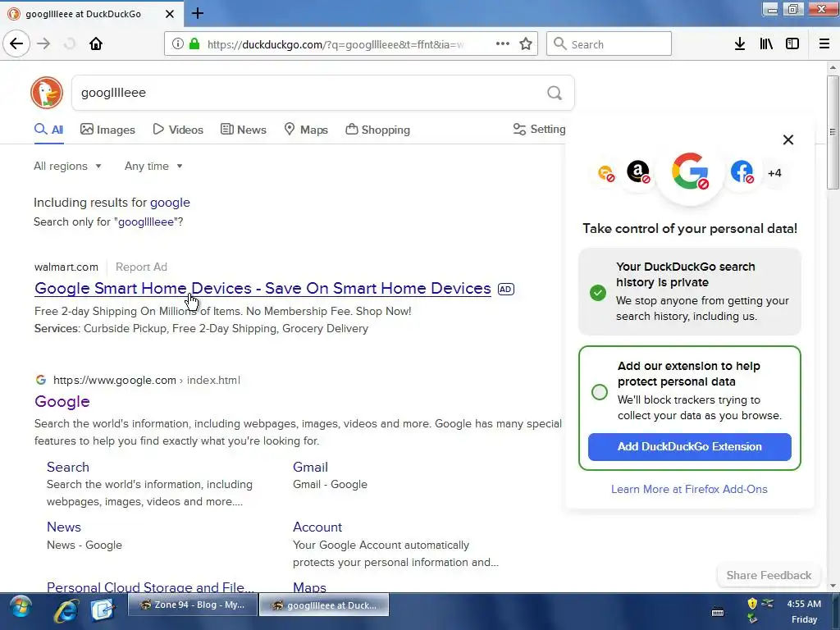Switch to the Shopping tab

(377, 130)
